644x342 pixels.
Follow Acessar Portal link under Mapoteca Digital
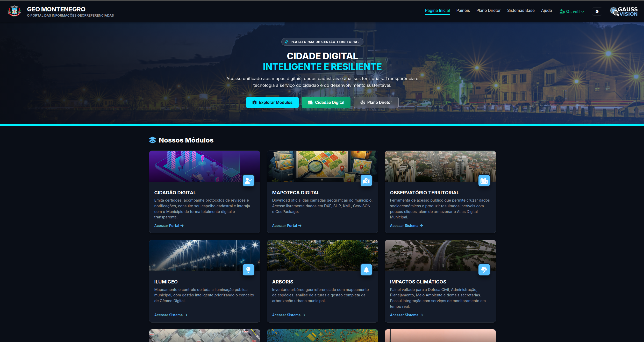tap(287, 226)
